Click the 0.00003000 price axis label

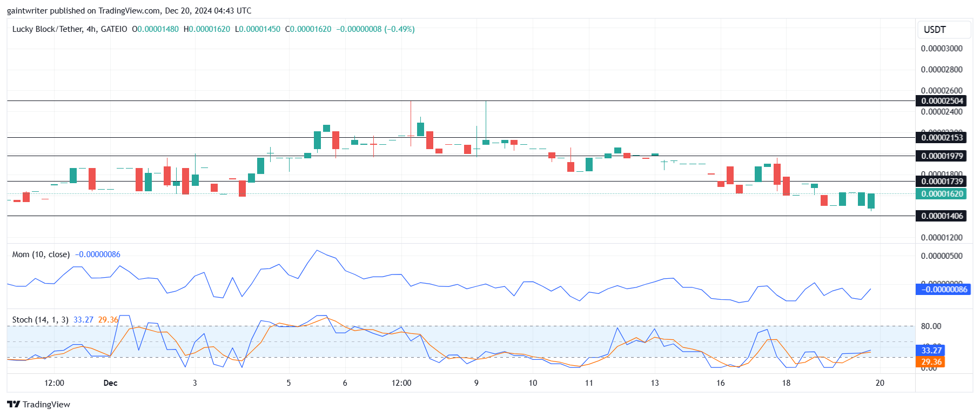point(942,49)
